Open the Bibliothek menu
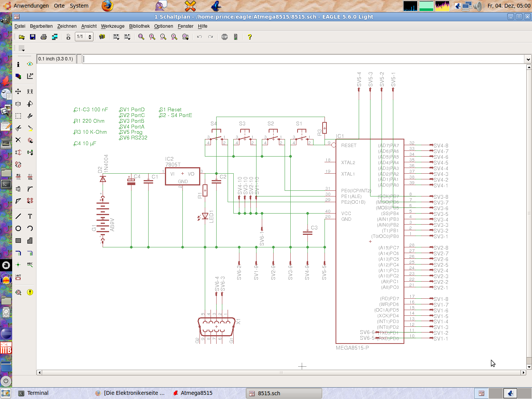Image resolution: width=532 pixels, height=399 pixels. coord(139,26)
